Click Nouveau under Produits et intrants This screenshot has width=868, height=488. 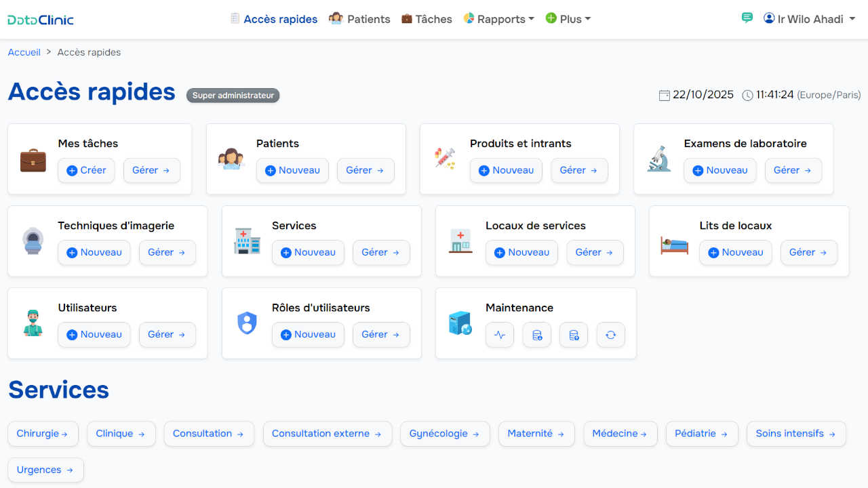[x=506, y=171]
